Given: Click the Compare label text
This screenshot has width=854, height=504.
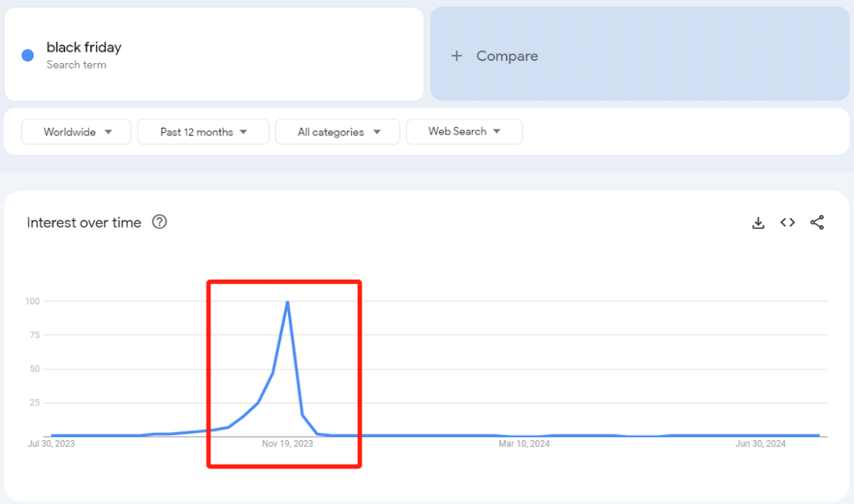Looking at the screenshot, I should pyautogui.click(x=507, y=56).
